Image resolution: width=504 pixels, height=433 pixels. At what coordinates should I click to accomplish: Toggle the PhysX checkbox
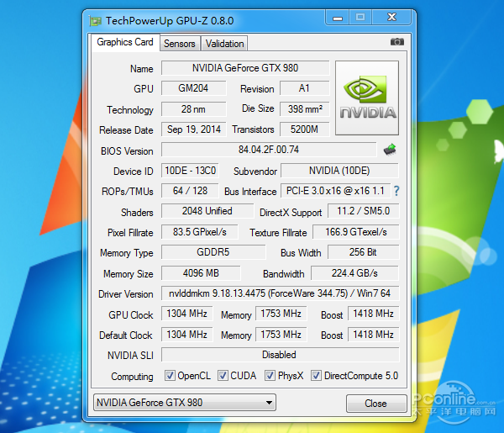click(270, 376)
